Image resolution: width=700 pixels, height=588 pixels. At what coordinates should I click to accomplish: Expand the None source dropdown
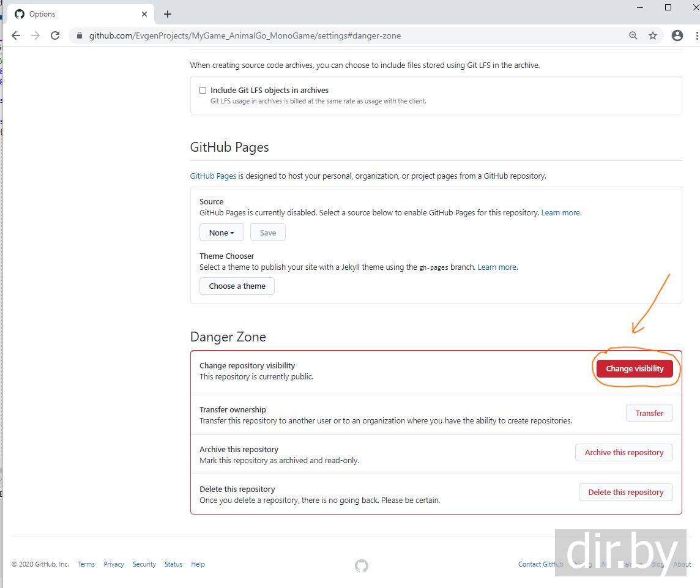[222, 233]
